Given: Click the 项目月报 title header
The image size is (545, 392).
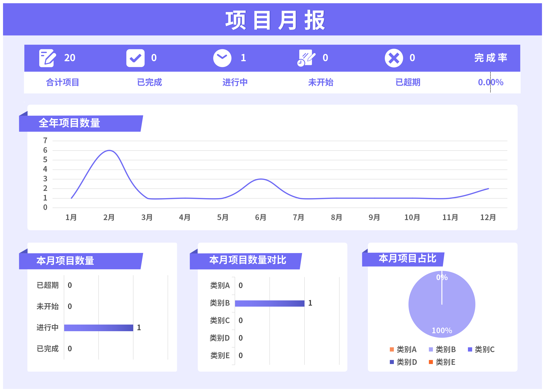Looking at the screenshot, I should coord(275,20).
